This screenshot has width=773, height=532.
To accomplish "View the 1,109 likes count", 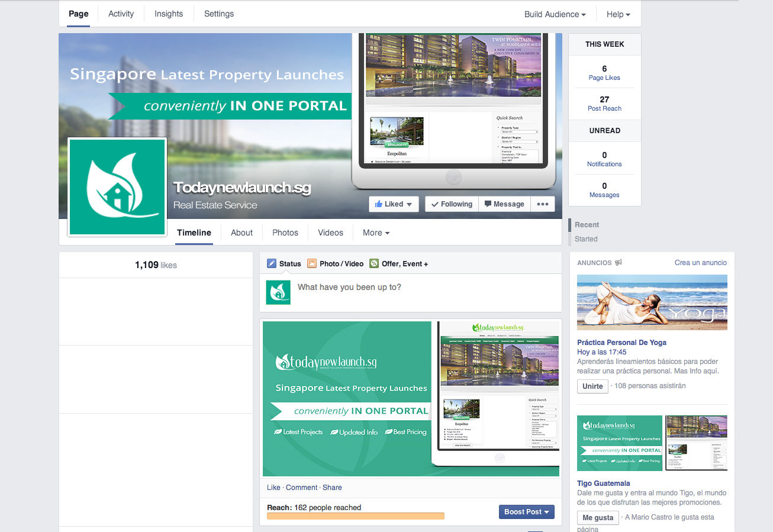I will (156, 265).
